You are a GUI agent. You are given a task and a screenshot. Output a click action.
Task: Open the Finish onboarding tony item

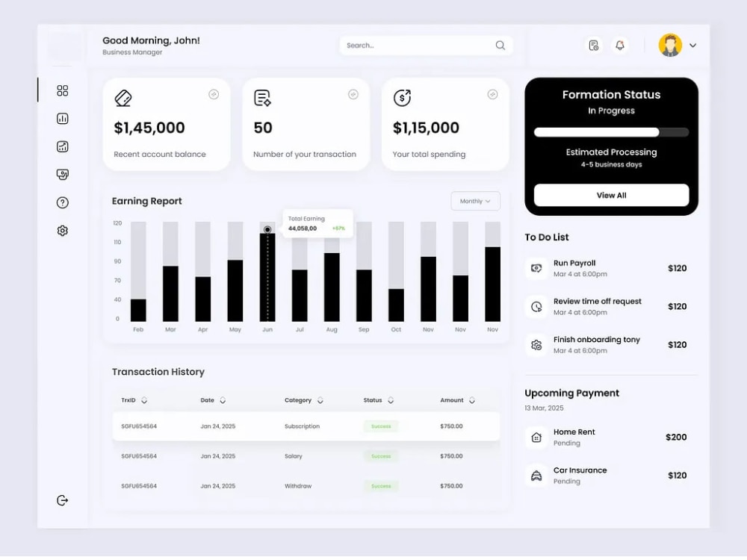click(x=606, y=345)
